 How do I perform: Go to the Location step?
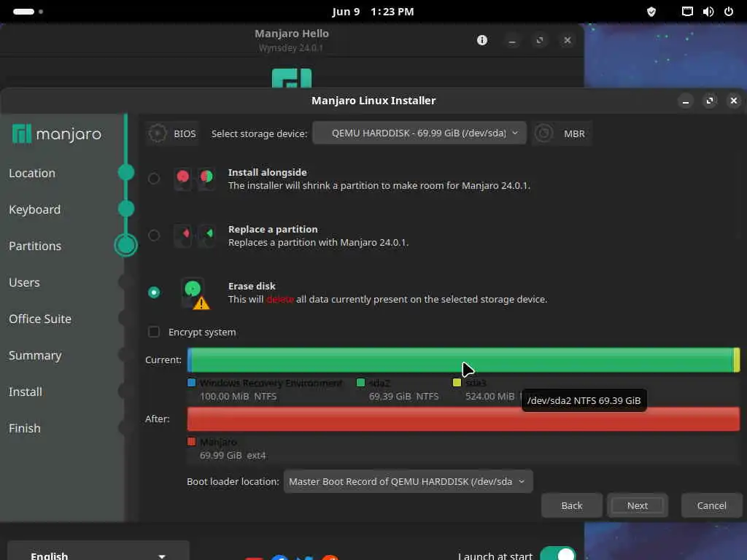(32, 174)
